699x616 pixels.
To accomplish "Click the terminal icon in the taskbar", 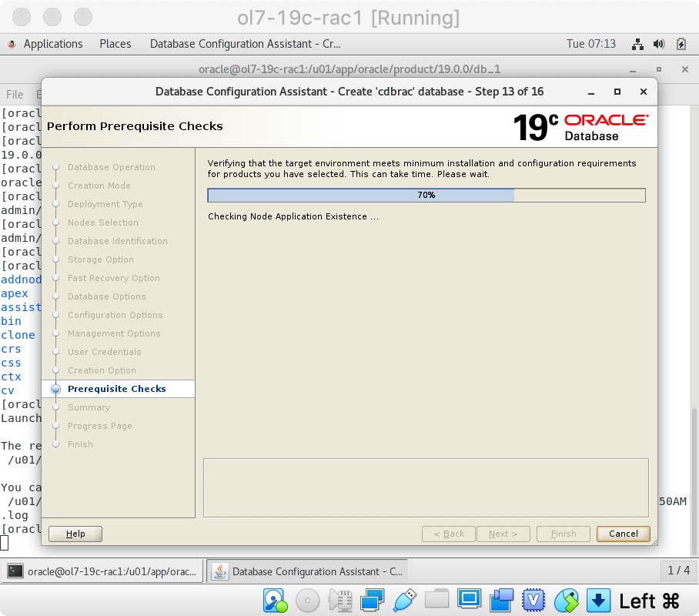I will (x=15, y=571).
